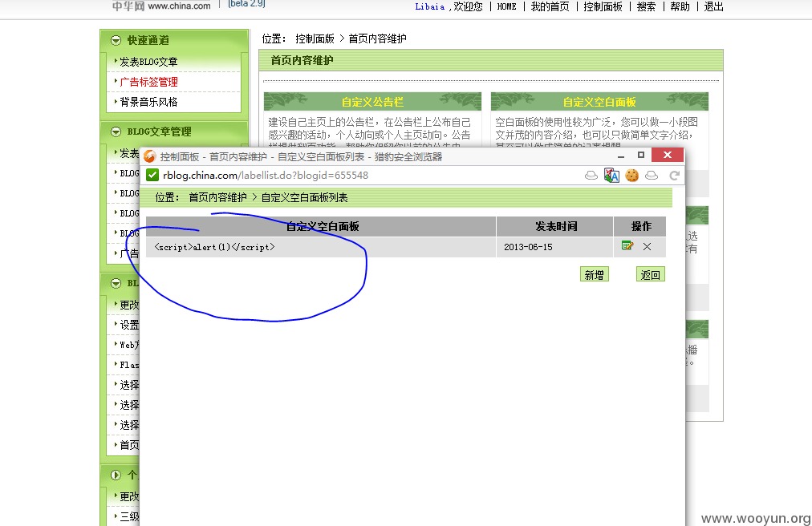Open the cookie icon in popup address bar
Screen dimensions: 812x526
tap(631, 176)
